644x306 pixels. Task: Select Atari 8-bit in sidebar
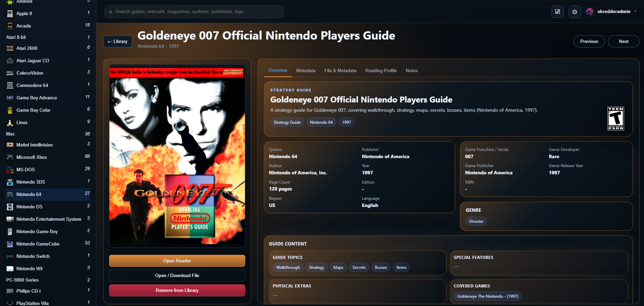coord(48,37)
